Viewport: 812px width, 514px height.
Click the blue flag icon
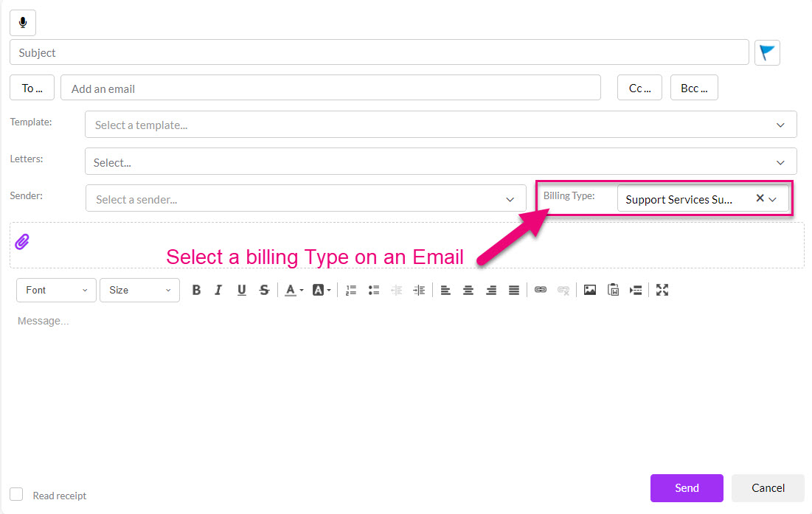coord(767,53)
